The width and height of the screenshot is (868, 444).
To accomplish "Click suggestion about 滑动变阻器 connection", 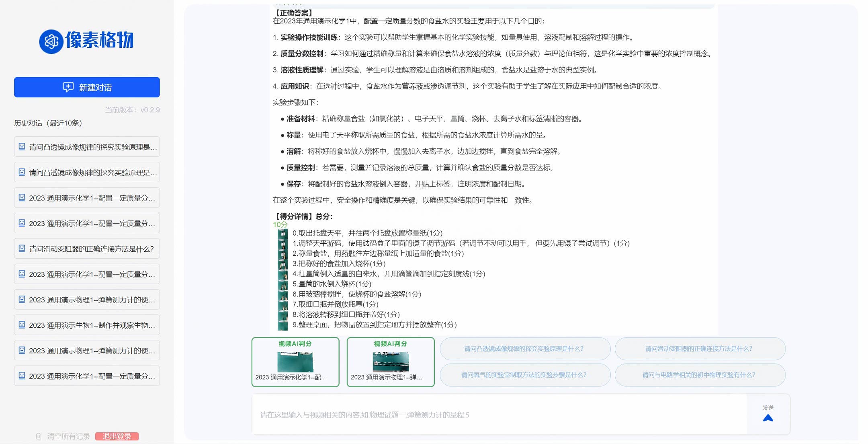I will (699, 349).
